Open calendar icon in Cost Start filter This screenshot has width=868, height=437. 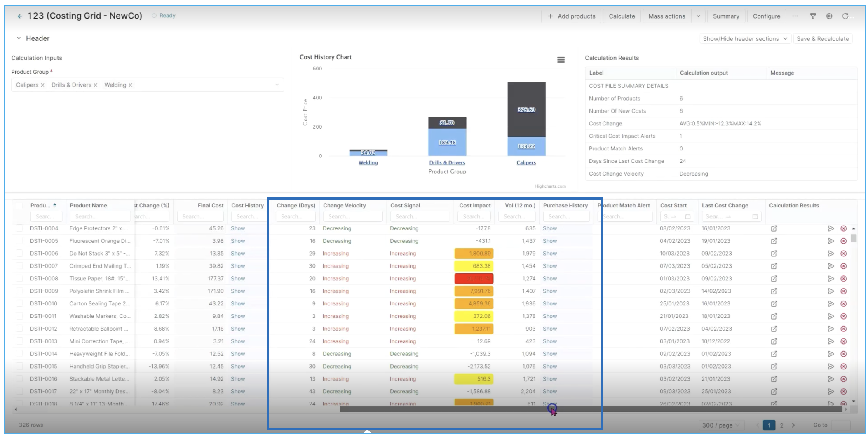687,216
